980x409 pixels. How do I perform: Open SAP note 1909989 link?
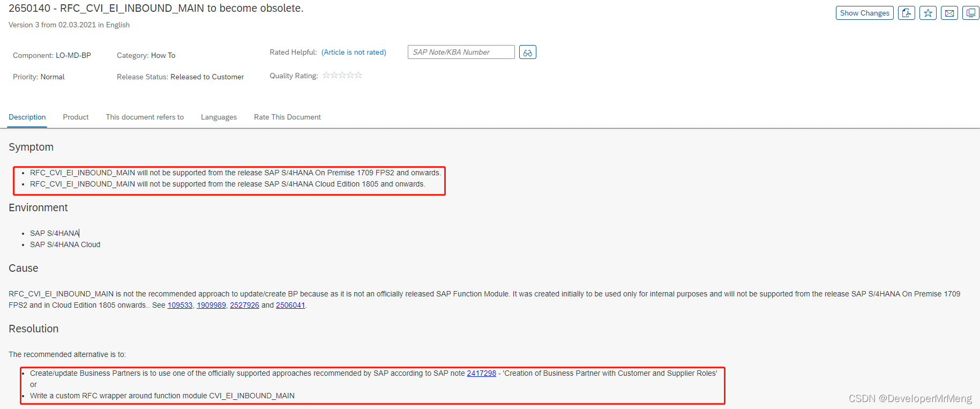211,305
